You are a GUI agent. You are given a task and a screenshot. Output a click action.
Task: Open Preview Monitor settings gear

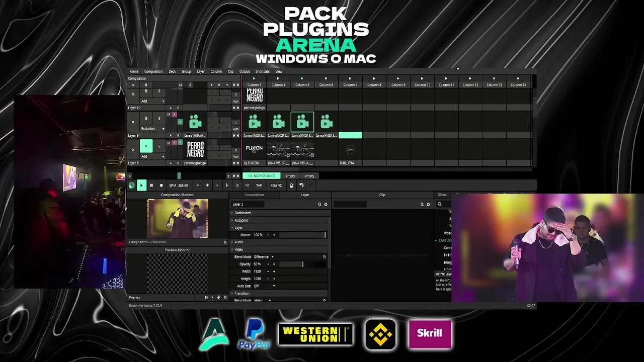click(225, 298)
